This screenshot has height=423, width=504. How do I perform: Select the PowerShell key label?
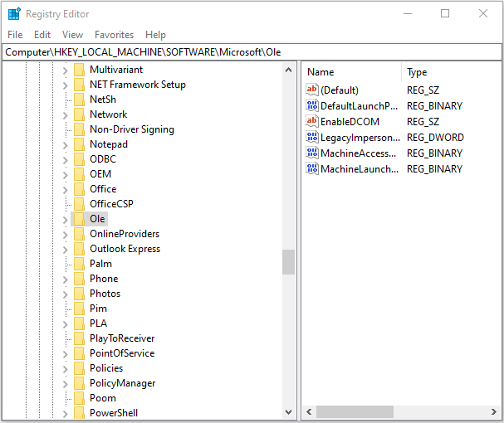[x=114, y=413]
